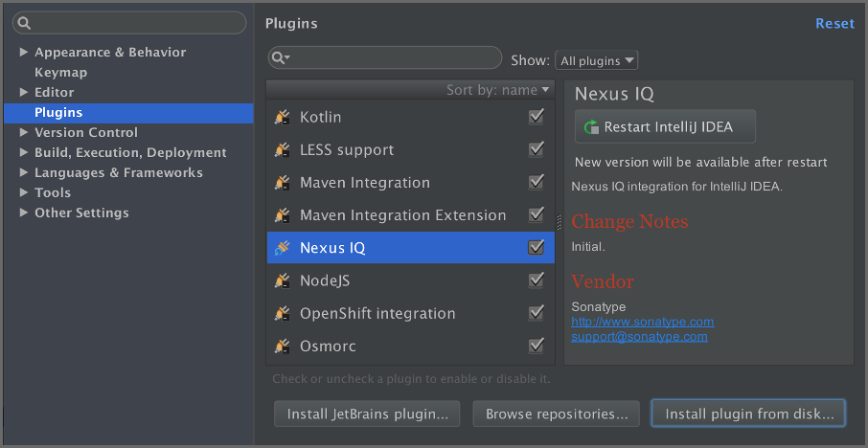The image size is (868, 448).
Task: Click the magnifier icon in settings search
Action: [x=24, y=23]
